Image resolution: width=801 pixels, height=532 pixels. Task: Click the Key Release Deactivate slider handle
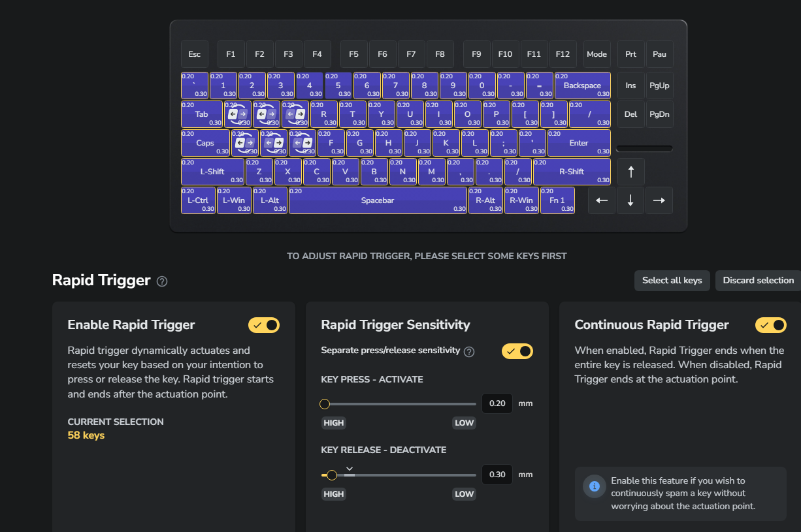point(332,475)
